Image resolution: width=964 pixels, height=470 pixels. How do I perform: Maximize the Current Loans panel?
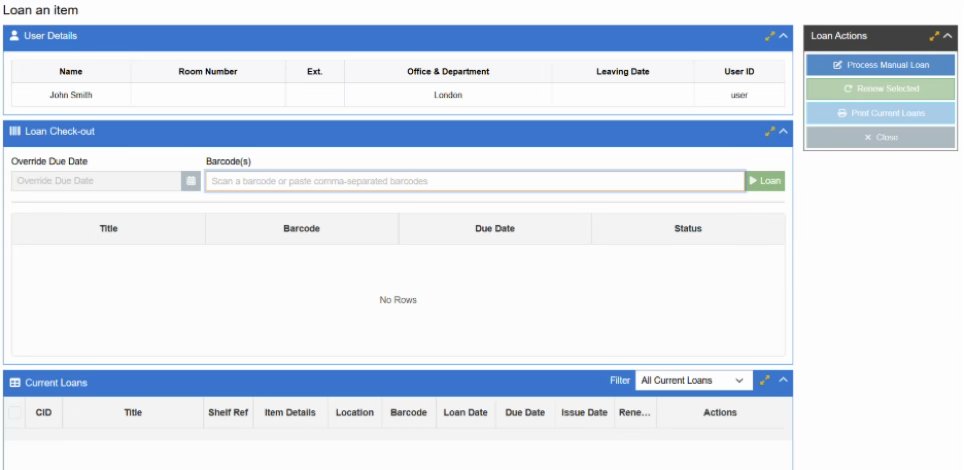[765, 381]
